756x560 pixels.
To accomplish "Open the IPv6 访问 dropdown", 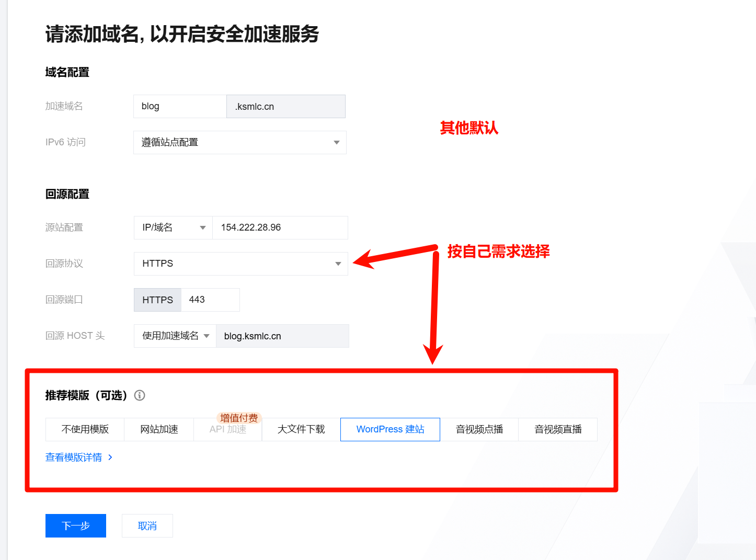I will point(239,142).
